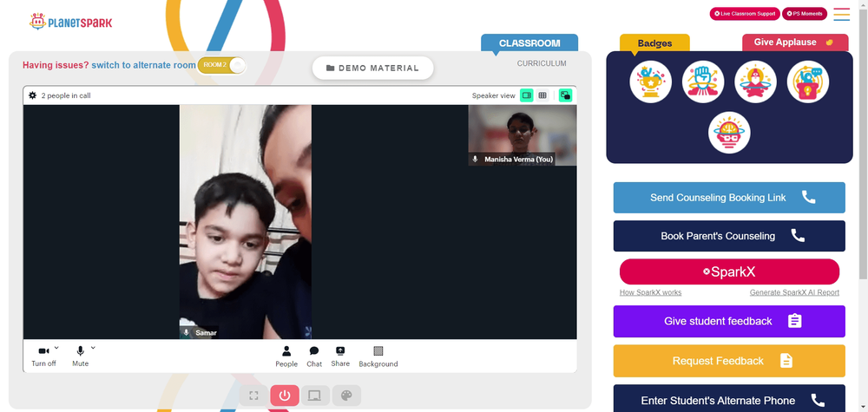Select the Classroom tab
This screenshot has width=868, height=412.
pyautogui.click(x=529, y=43)
